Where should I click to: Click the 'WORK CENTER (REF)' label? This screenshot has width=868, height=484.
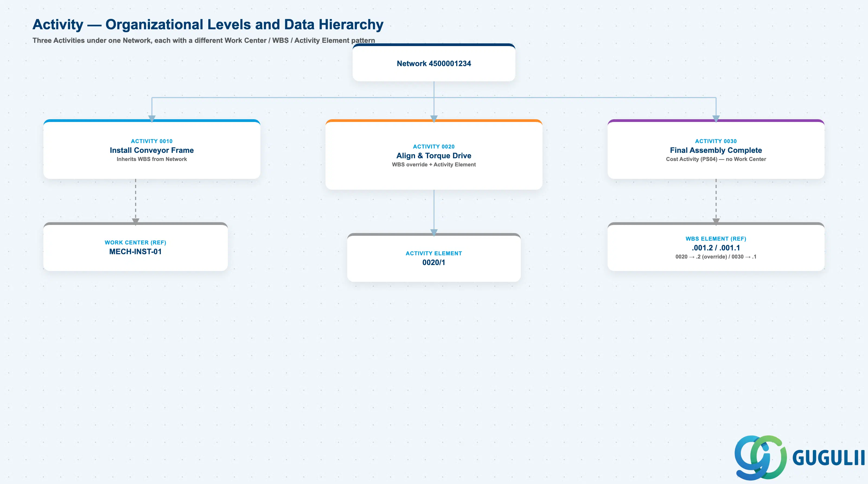tap(135, 242)
